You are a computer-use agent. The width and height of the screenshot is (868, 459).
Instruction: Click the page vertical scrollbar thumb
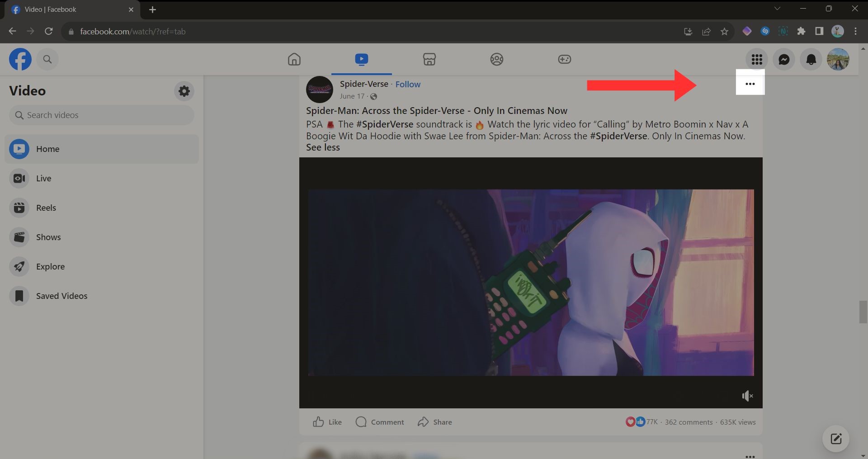click(x=863, y=312)
